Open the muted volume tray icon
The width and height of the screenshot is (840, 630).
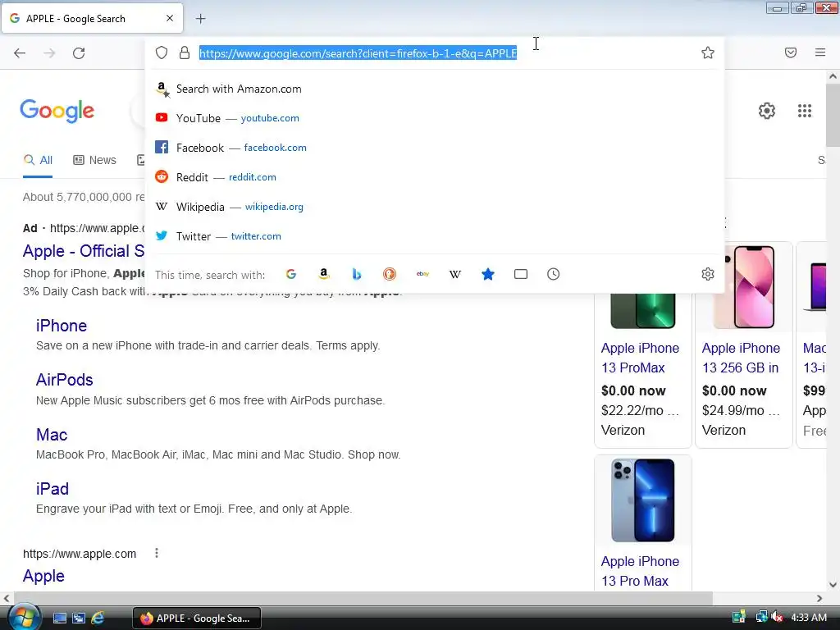778,618
